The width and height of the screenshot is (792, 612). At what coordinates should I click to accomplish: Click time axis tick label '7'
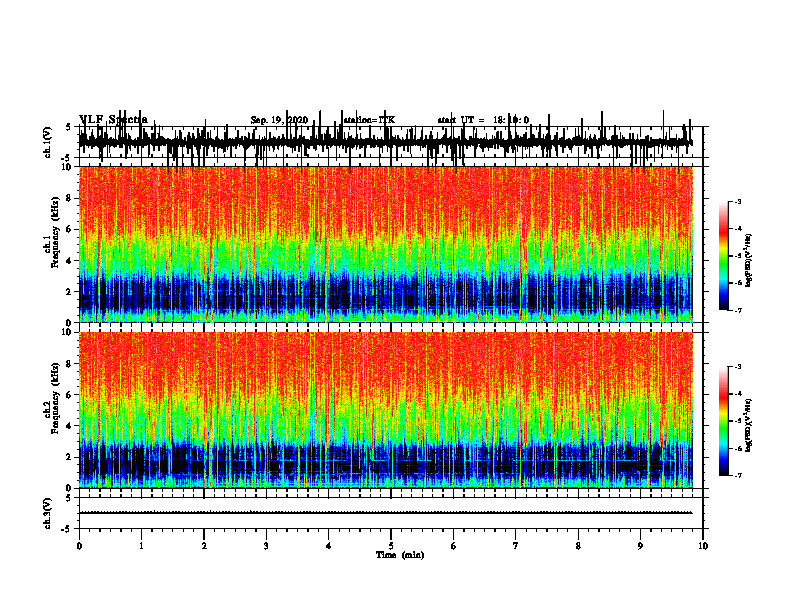pos(516,546)
